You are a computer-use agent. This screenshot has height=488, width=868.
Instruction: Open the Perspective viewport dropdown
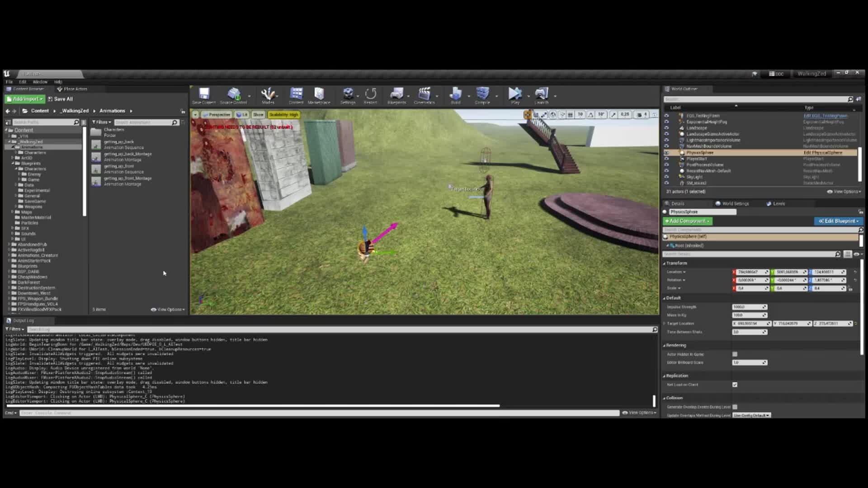click(x=217, y=114)
